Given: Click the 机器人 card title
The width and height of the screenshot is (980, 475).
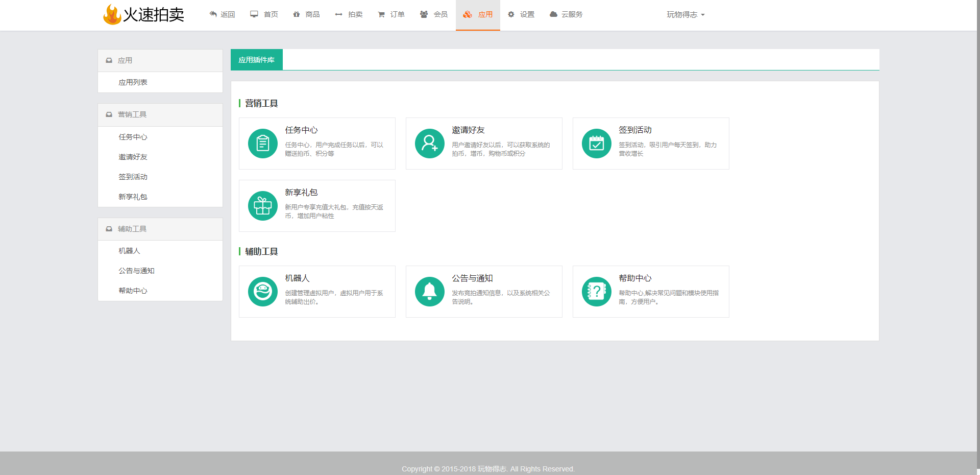Looking at the screenshot, I should click(297, 278).
